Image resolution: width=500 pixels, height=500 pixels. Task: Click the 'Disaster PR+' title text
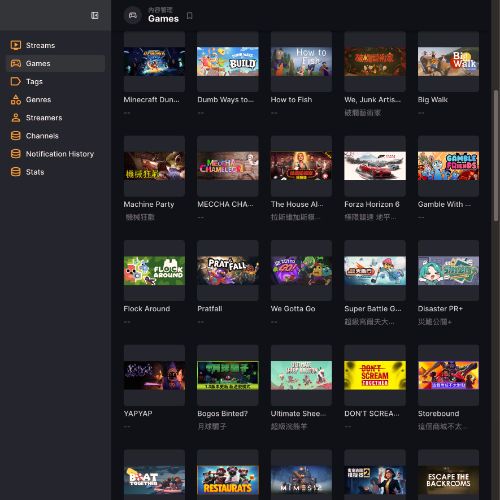[x=440, y=309]
